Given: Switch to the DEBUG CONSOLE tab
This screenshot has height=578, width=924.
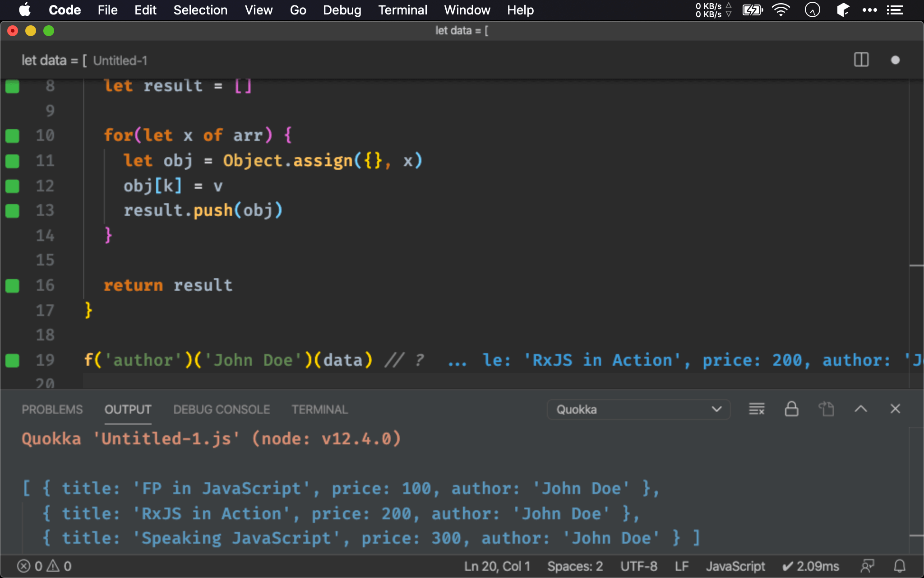Looking at the screenshot, I should [x=222, y=410].
